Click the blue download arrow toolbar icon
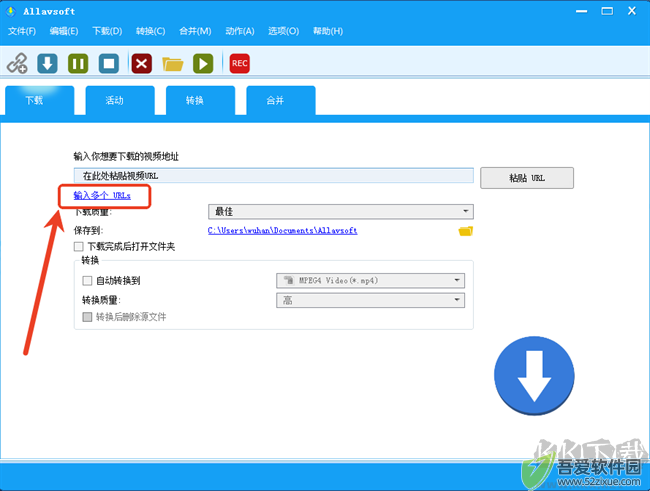This screenshot has height=491, width=650. 47,63
